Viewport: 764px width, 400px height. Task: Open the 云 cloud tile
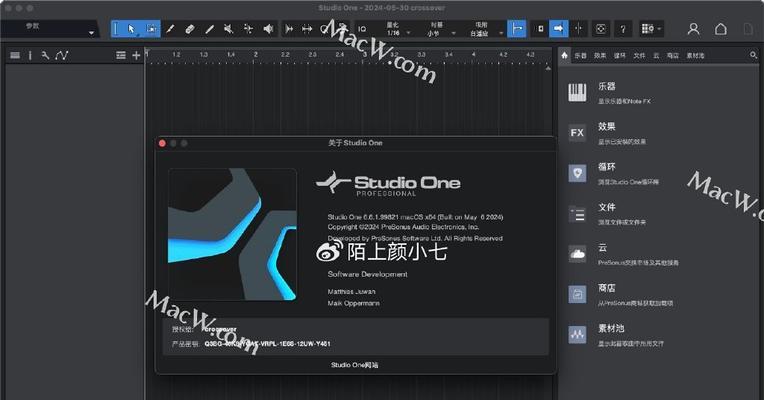[x=577, y=254]
